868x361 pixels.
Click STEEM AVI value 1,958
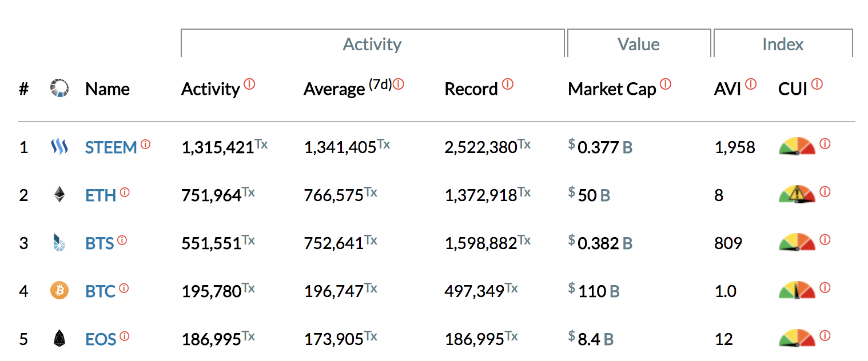(x=735, y=148)
